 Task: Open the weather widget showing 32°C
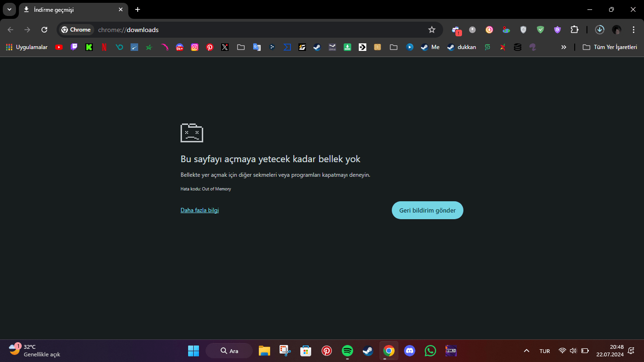pyautogui.click(x=35, y=351)
